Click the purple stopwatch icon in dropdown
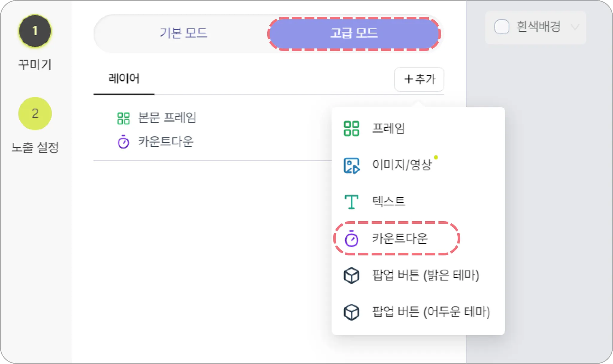Screen dimensions: 613x364 click(351, 239)
